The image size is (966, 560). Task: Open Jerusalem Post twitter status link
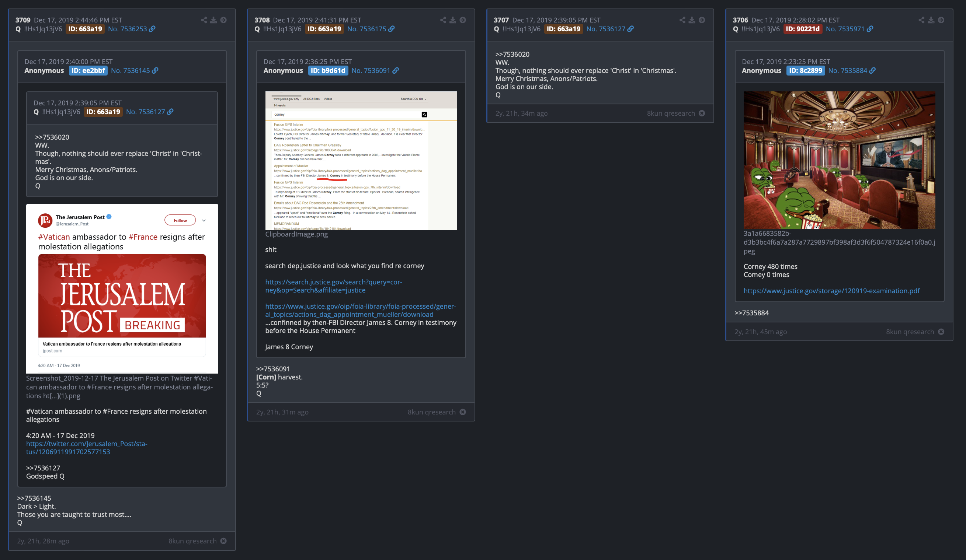(x=87, y=448)
